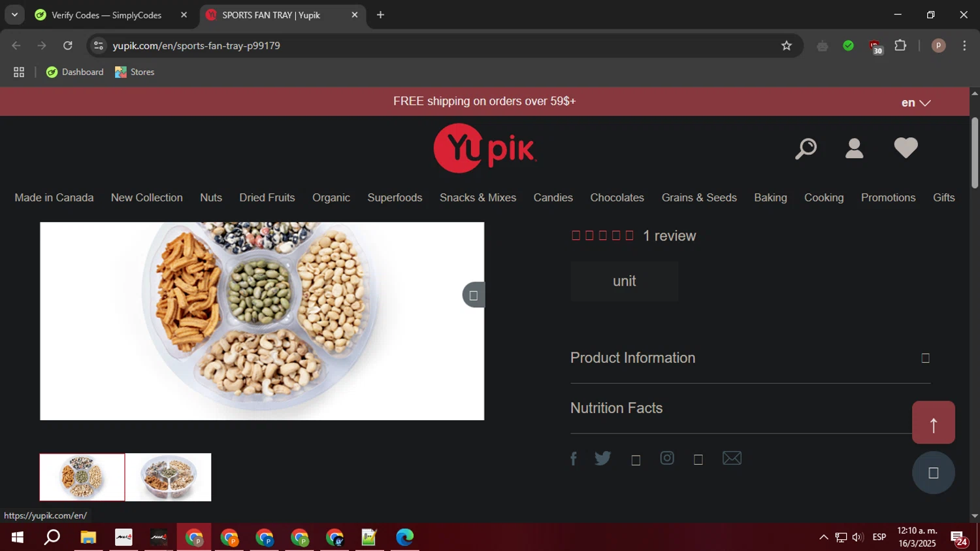The height and width of the screenshot is (551, 980).
Task: Open New Collection menu
Action: 147,197
